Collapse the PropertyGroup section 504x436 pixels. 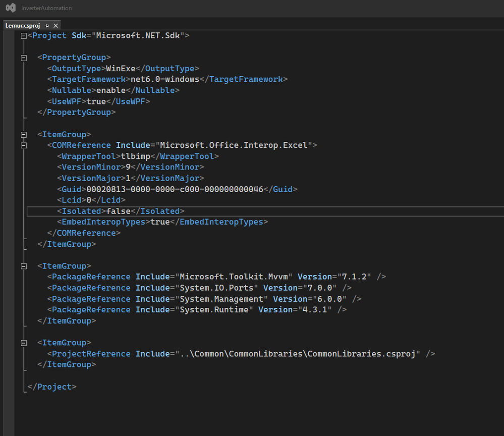tap(24, 58)
